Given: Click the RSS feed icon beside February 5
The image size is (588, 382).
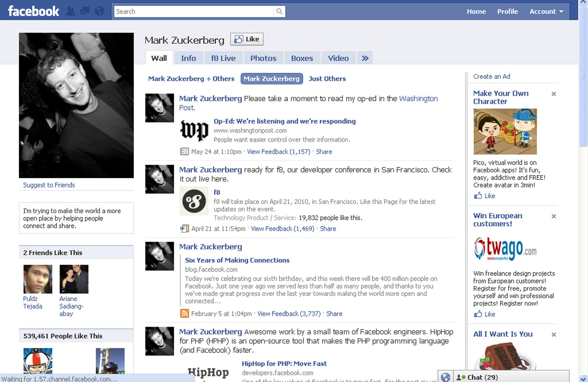Looking at the screenshot, I should (184, 314).
